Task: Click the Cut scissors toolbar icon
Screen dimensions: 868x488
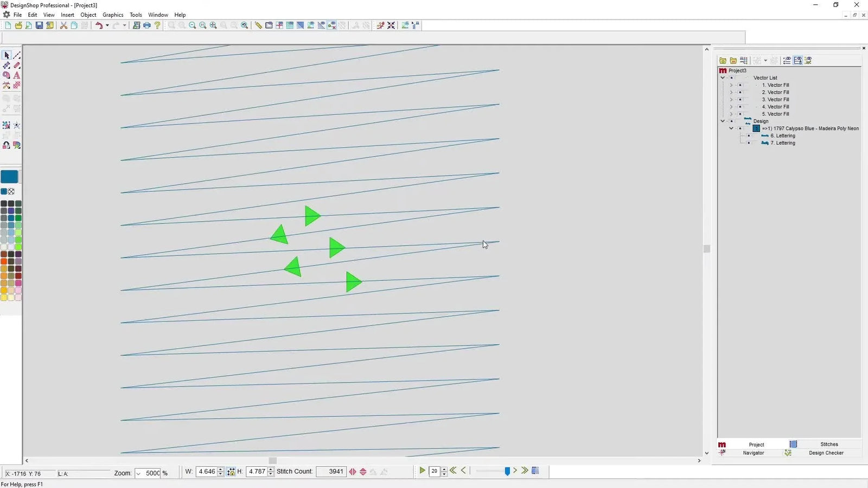Action: (63, 25)
